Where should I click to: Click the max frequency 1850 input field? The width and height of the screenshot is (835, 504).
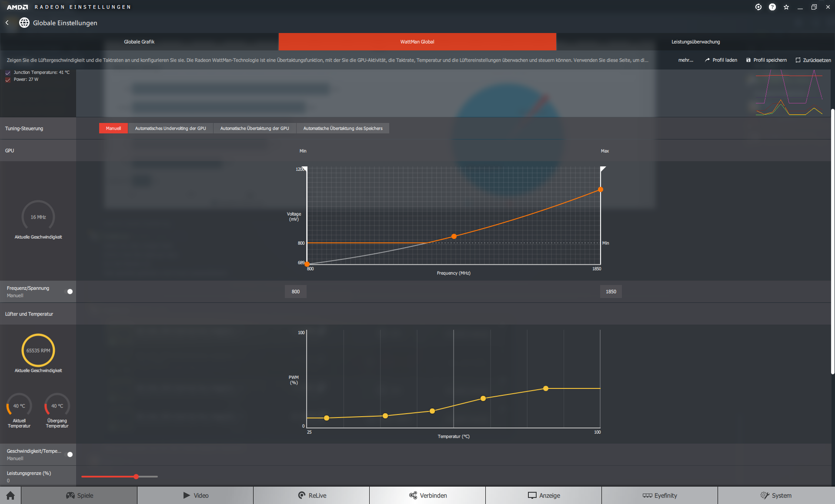(611, 292)
